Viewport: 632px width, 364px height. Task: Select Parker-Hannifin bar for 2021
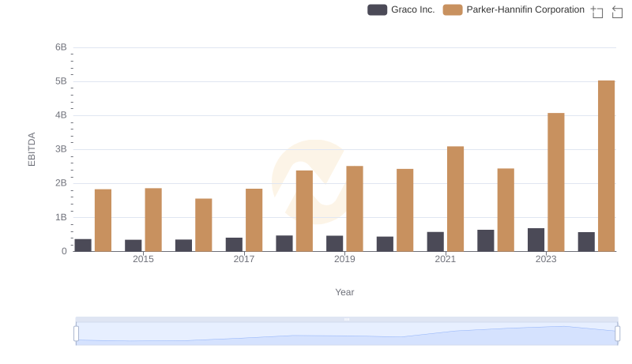[455, 199]
